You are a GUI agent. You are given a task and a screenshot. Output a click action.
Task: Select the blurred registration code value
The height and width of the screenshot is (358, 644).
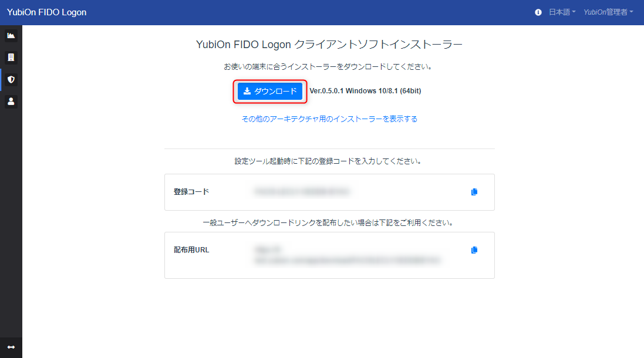(302, 192)
